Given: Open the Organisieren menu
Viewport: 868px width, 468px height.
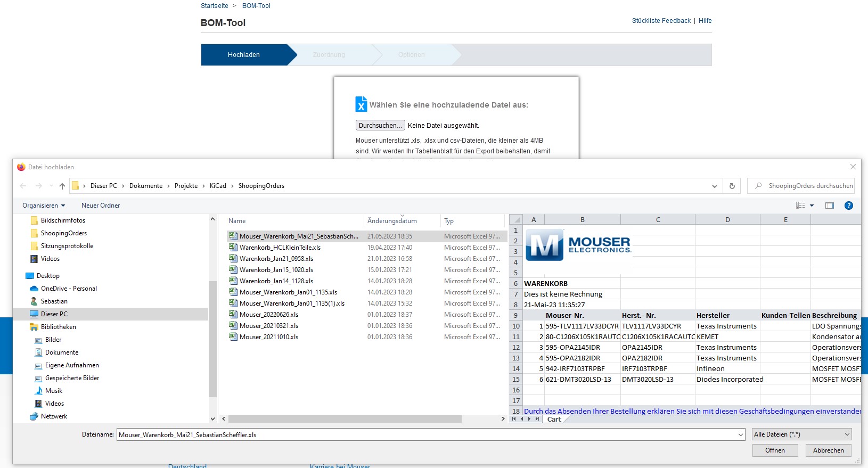Looking at the screenshot, I should (x=44, y=206).
